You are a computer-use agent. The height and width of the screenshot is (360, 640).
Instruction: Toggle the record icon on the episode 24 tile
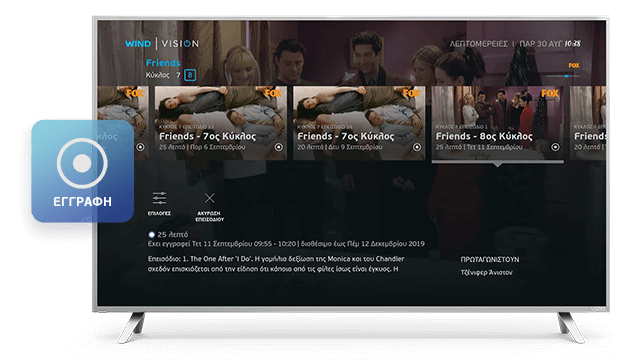[417, 147]
